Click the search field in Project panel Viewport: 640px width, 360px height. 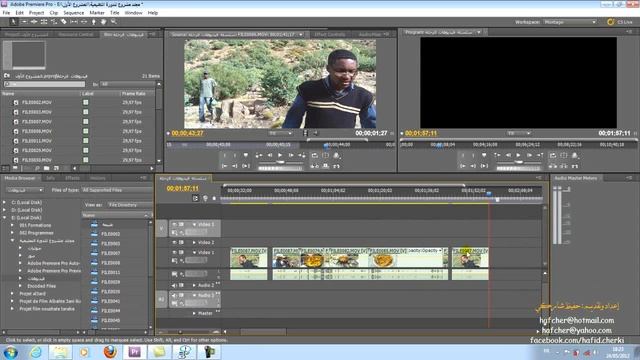point(45,84)
